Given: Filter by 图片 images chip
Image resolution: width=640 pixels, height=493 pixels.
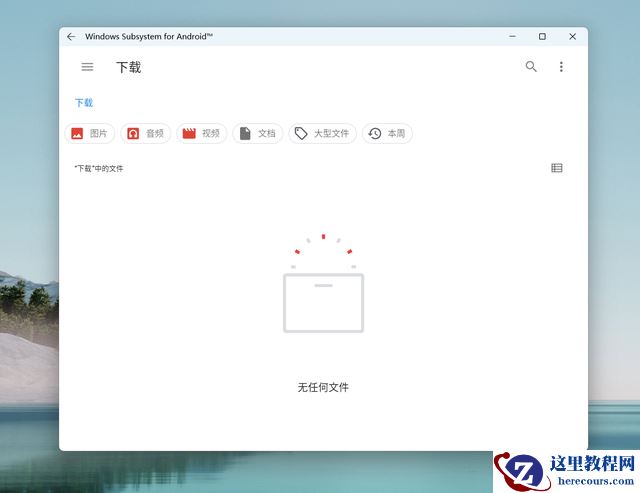Looking at the screenshot, I should [x=89, y=133].
